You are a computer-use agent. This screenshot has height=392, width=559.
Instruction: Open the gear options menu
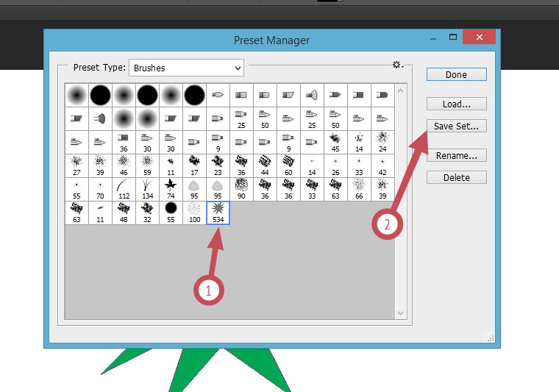[397, 65]
